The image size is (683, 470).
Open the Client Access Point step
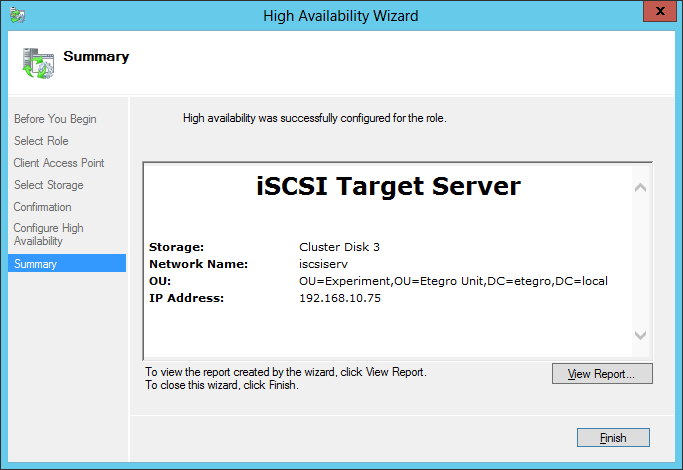click(59, 163)
